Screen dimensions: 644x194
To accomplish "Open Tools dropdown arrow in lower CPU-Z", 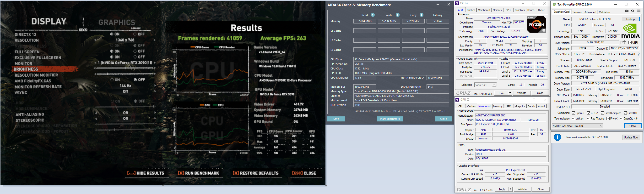I will (x=510, y=189).
